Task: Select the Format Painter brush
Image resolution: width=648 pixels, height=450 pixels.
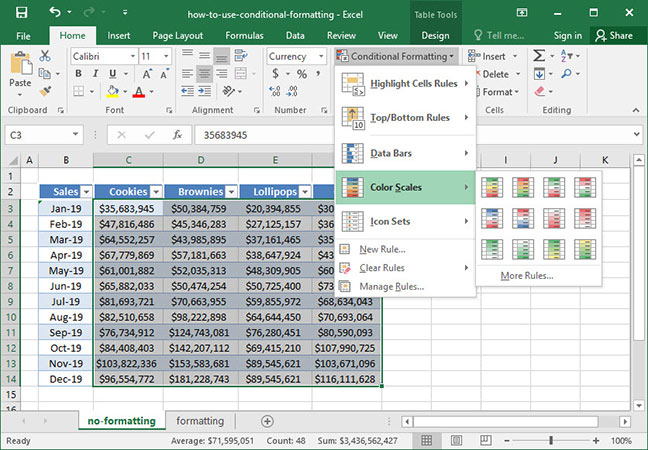Action: [45, 91]
